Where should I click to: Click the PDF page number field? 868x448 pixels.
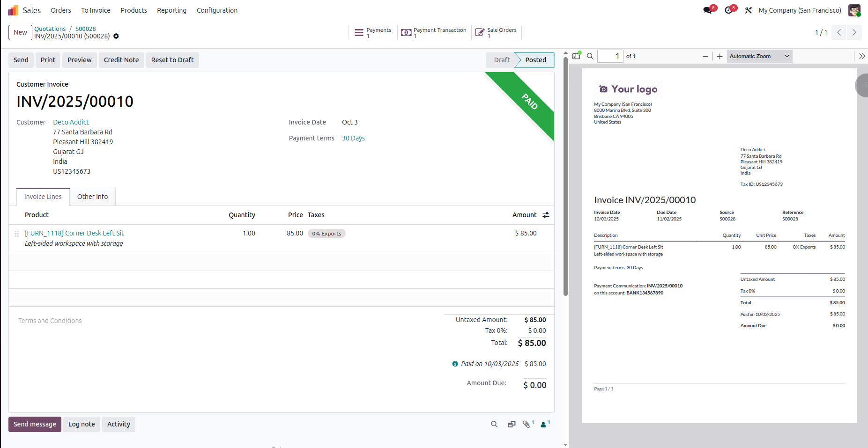[610, 56]
